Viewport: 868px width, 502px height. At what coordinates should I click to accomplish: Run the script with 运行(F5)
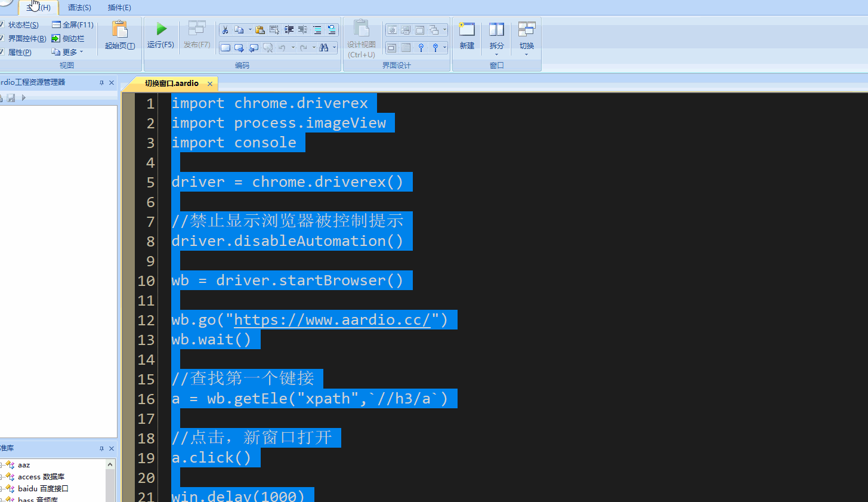[161, 35]
